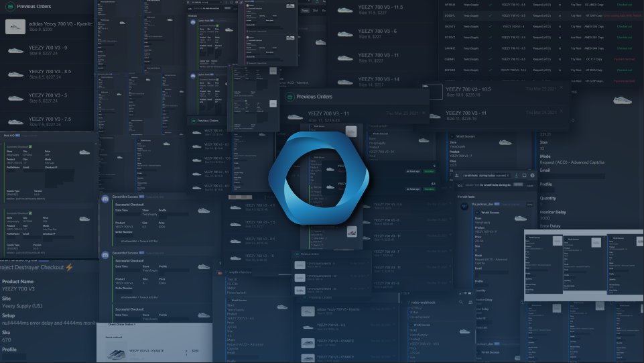
Task: Click the upper green Success badge
Action: 429,171
